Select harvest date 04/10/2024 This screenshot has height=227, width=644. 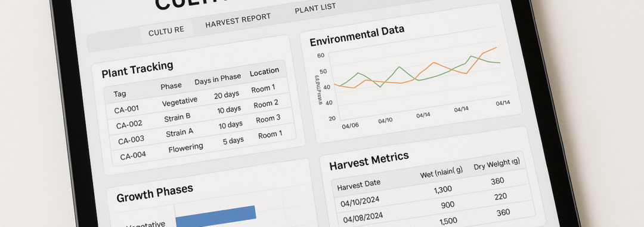coord(360,201)
